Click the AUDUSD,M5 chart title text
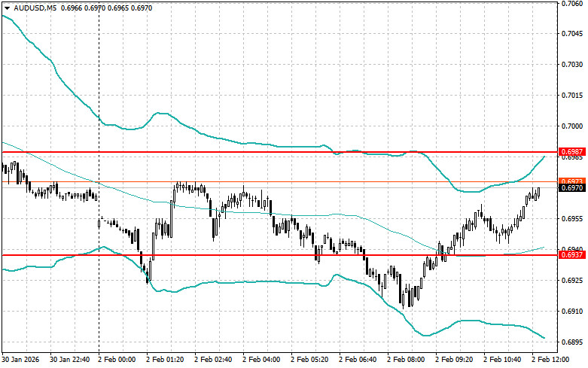The height and width of the screenshot is (368, 588). (x=35, y=8)
